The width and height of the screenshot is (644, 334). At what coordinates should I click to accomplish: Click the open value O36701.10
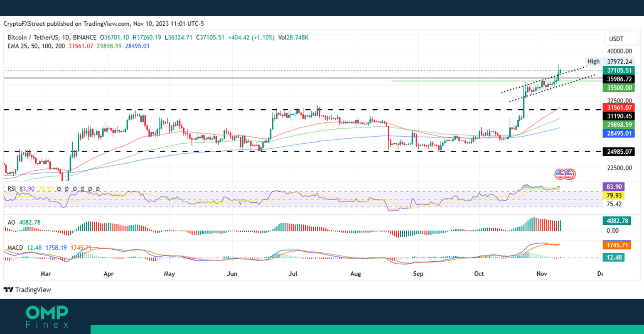pyautogui.click(x=114, y=37)
